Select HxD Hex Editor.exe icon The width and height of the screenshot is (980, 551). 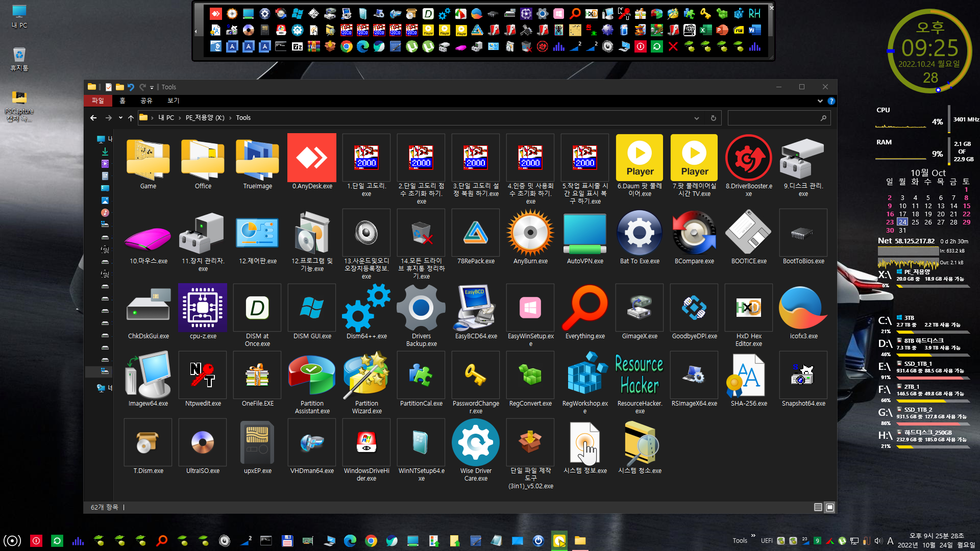(x=749, y=308)
